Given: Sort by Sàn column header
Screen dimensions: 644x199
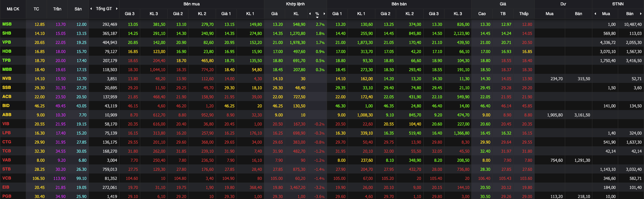Looking at the screenshot, I should 78,9.
